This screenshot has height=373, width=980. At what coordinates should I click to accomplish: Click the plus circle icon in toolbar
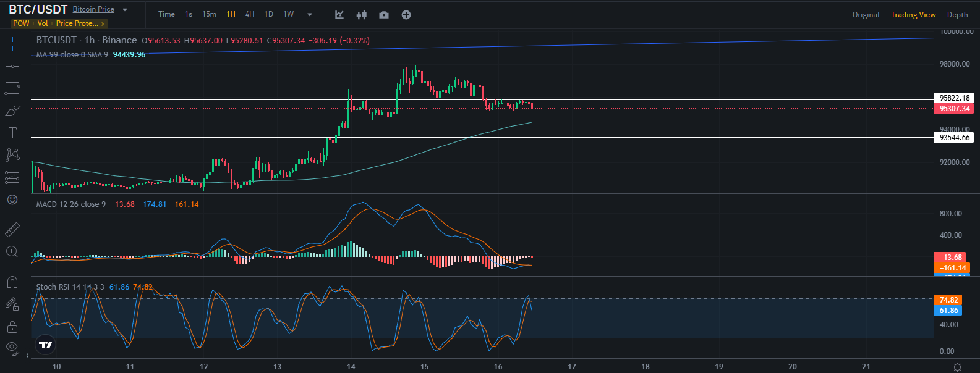pos(406,15)
